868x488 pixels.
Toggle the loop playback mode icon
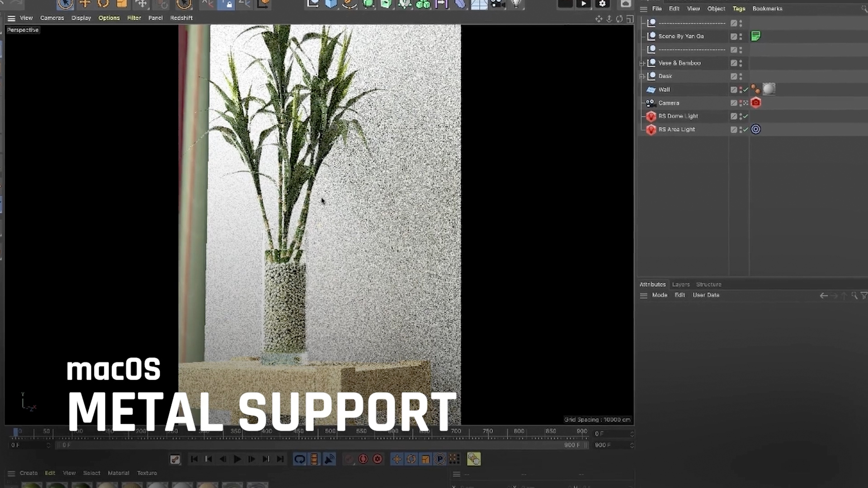(x=300, y=459)
